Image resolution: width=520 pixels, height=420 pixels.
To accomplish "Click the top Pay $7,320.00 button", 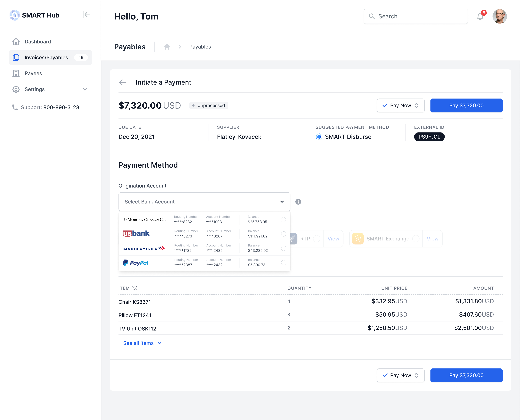I will pos(466,105).
